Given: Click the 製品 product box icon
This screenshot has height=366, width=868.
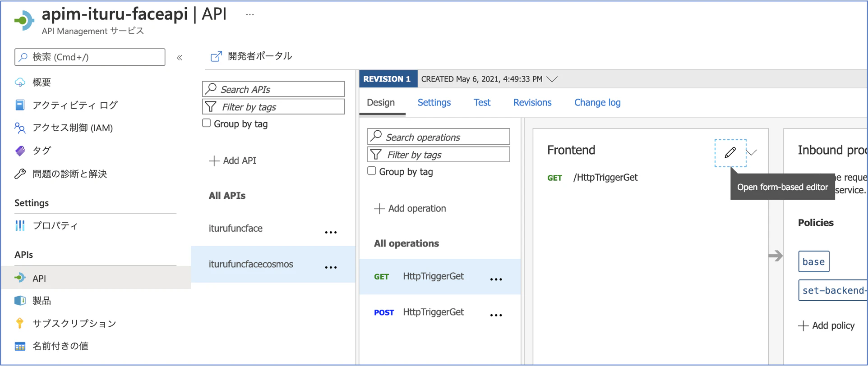Looking at the screenshot, I should pyautogui.click(x=20, y=301).
